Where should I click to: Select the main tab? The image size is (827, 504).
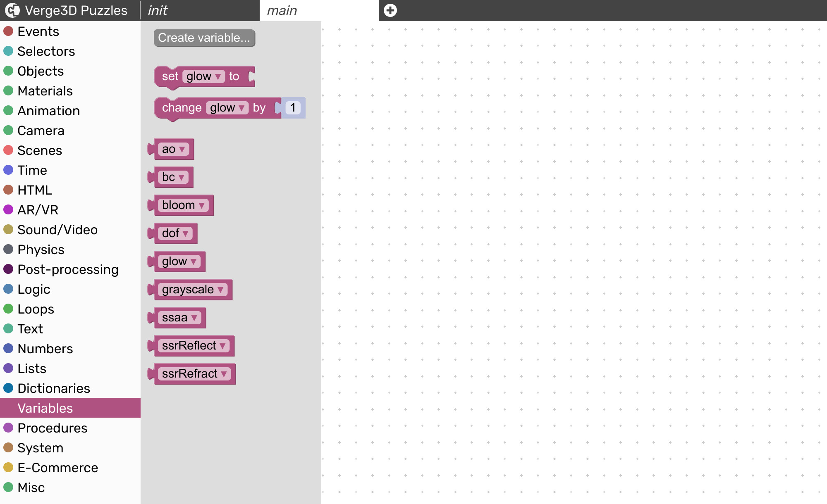[x=282, y=10]
